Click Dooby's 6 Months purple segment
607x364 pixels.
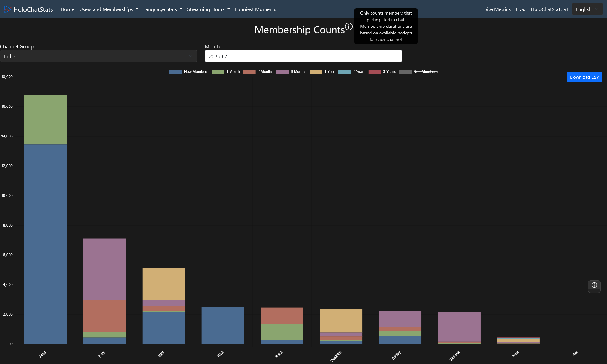400,319
